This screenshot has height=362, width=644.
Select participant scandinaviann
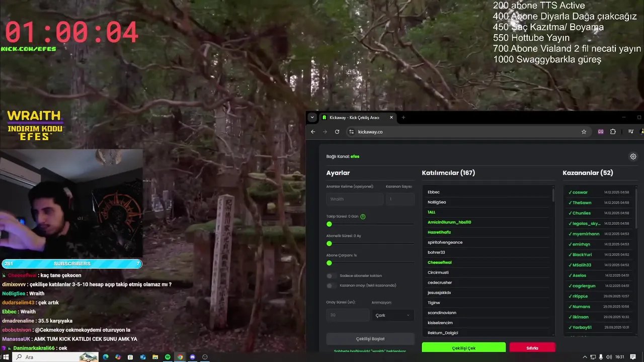442,313
